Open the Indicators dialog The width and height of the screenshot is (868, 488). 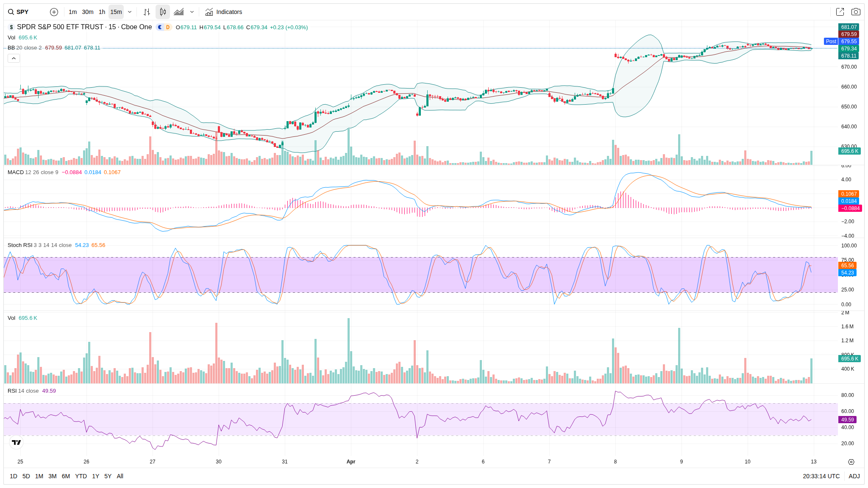224,12
